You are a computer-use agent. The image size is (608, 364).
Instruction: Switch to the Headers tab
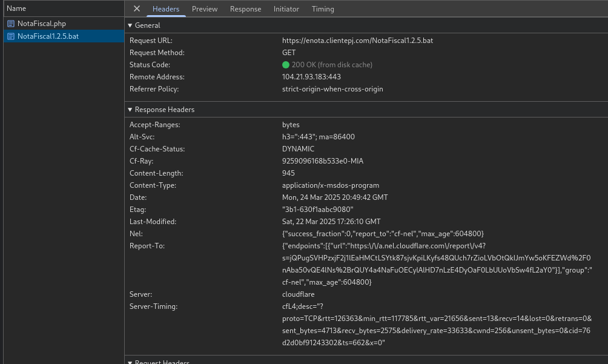[x=166, y=9]
